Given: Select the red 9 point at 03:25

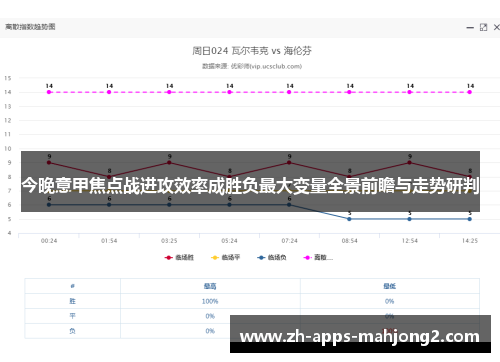Looking at the screenshot, I should coord(169,163).
